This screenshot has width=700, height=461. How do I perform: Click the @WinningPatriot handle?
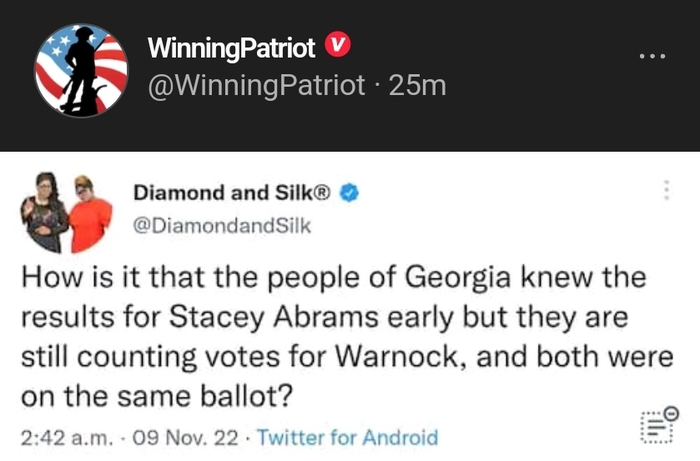tap(256, 86)
